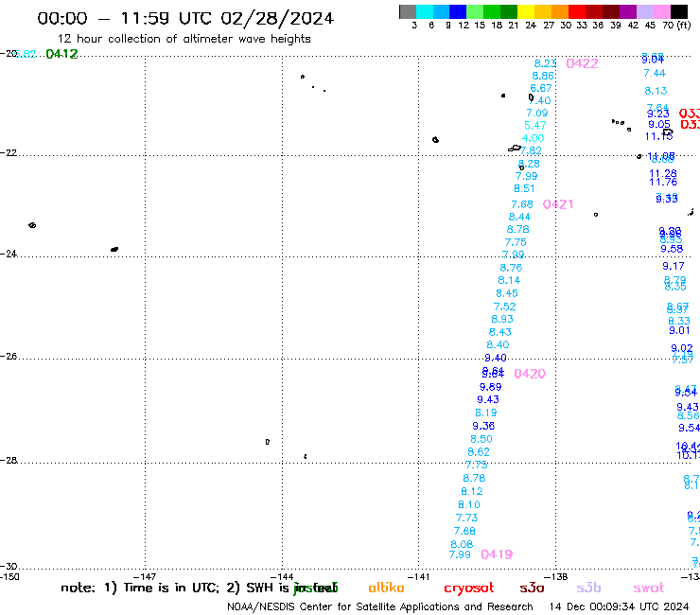Click the s3b satellite legend label
Image resolution: width=700 pixels, height=615 pixels.
(x=588, y=588)
